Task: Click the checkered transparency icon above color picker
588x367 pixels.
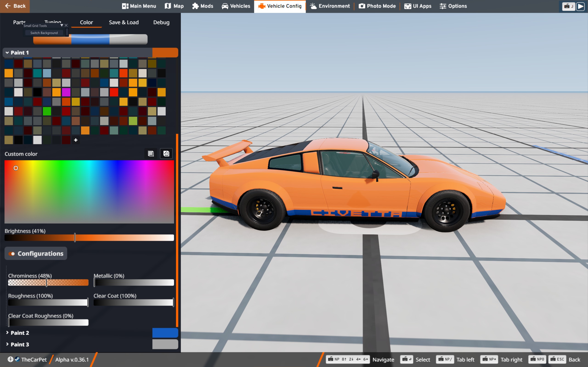Action: tap(151, 153)
